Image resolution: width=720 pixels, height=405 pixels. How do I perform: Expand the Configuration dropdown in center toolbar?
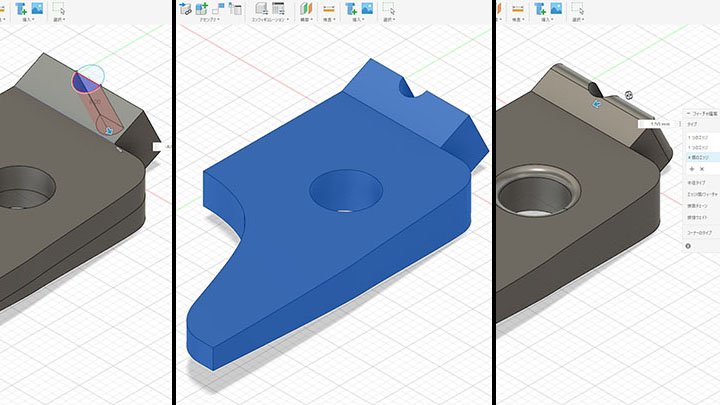268,19
